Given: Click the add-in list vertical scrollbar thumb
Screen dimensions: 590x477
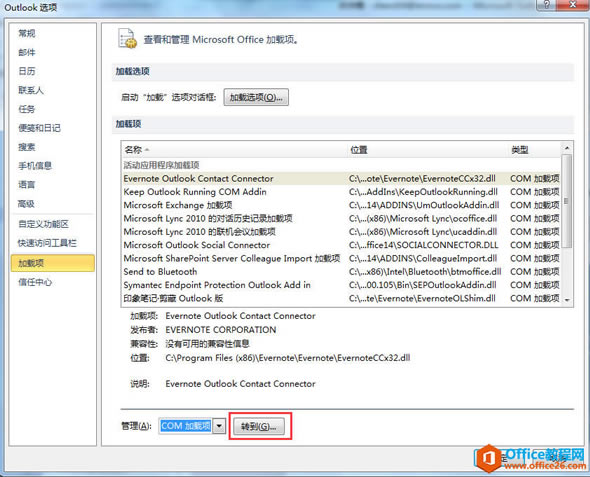Looking at the screenshot, I should point(567,201).
